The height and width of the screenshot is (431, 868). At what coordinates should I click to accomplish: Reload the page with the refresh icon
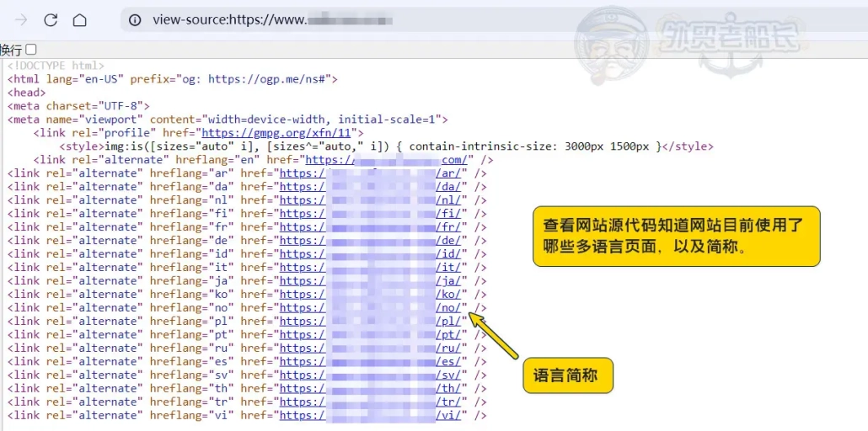[51, 20]
